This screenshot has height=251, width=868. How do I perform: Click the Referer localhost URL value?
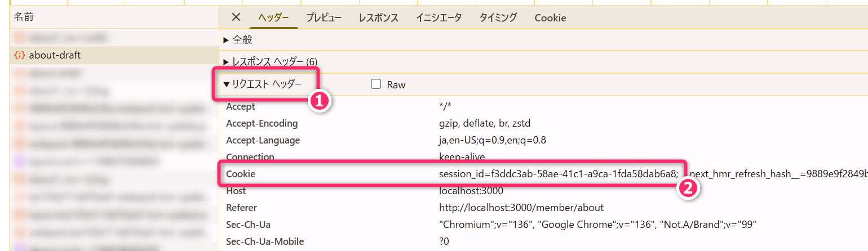(x=521, y=208)
